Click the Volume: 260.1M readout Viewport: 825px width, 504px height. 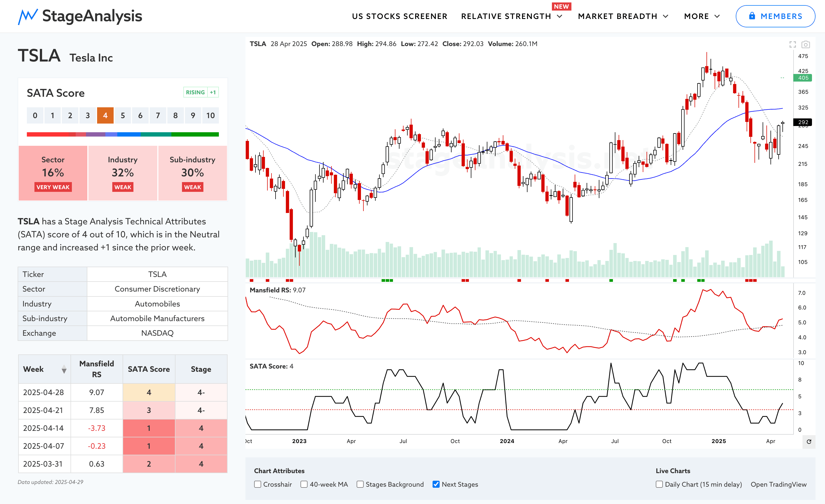(512, 44)
